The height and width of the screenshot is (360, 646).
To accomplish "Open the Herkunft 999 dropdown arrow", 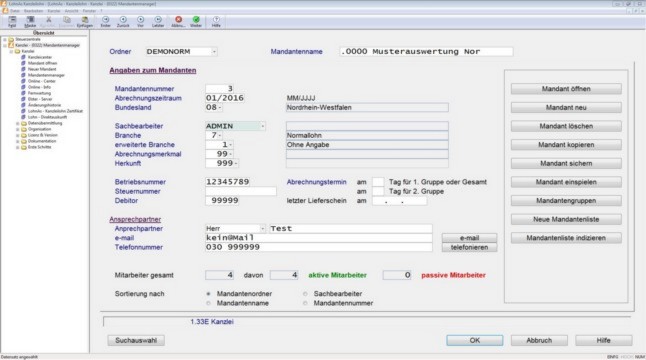I will pos(236,164).
